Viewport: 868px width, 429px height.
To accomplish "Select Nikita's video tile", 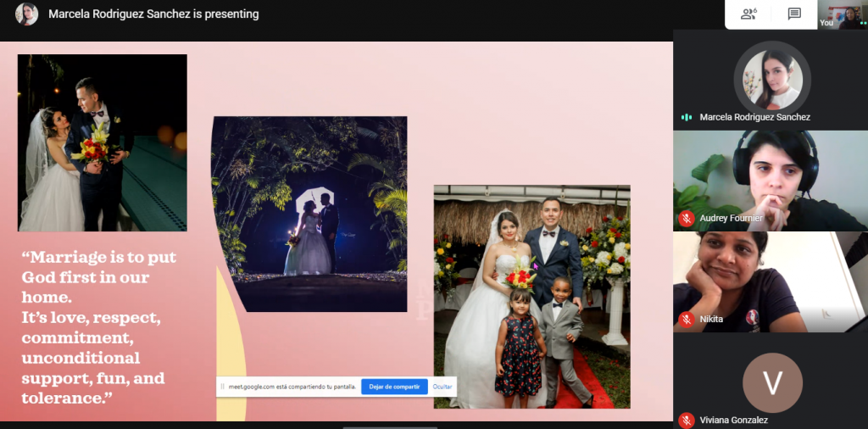I will coord(771,281).
